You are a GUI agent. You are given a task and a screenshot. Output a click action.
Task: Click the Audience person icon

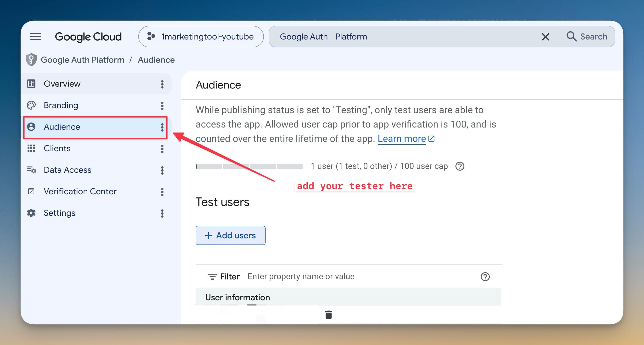(31, 127)
